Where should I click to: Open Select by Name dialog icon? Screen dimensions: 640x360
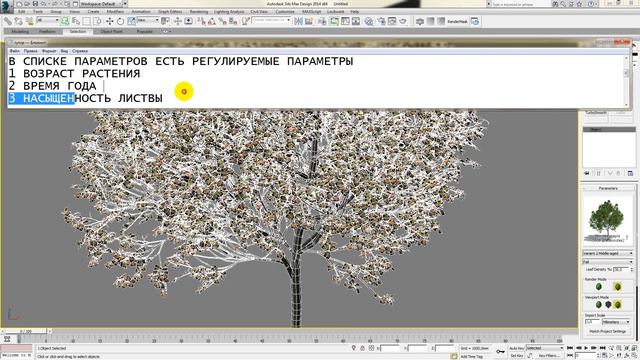[x=76, y=21]
